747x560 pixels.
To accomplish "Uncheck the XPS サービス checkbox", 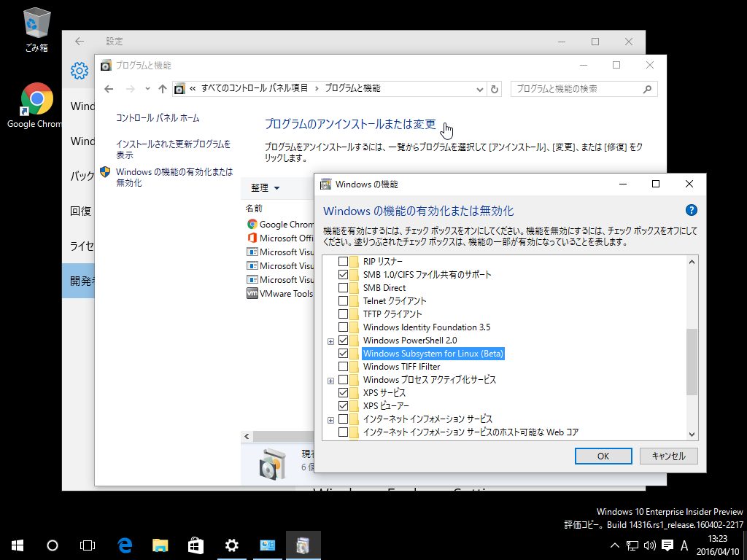I will (343, 393).
